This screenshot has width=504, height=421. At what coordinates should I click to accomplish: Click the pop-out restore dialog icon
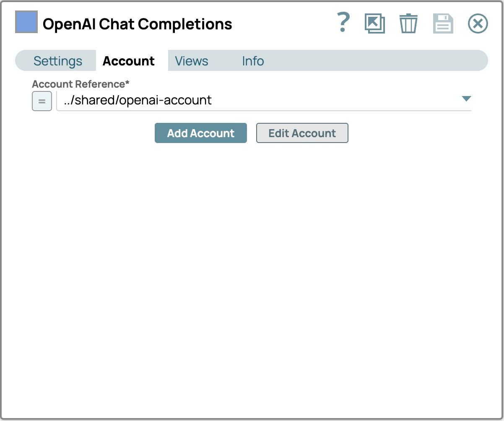(374, 23)
